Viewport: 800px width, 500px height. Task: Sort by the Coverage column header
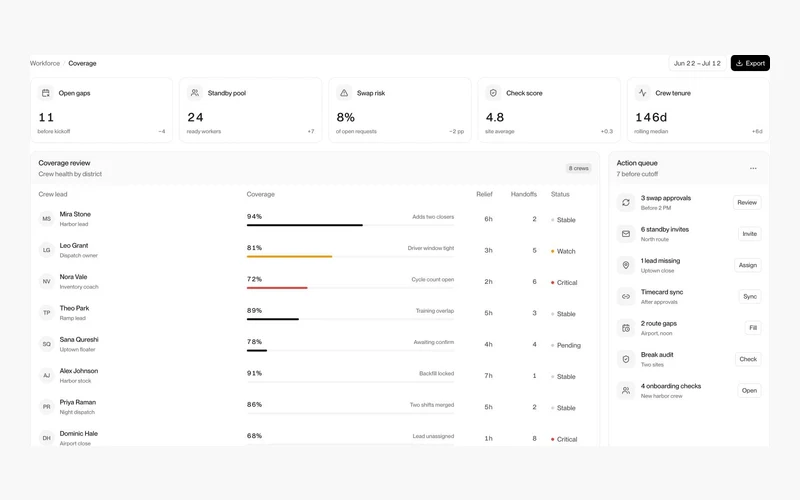(x=261, y=194)
